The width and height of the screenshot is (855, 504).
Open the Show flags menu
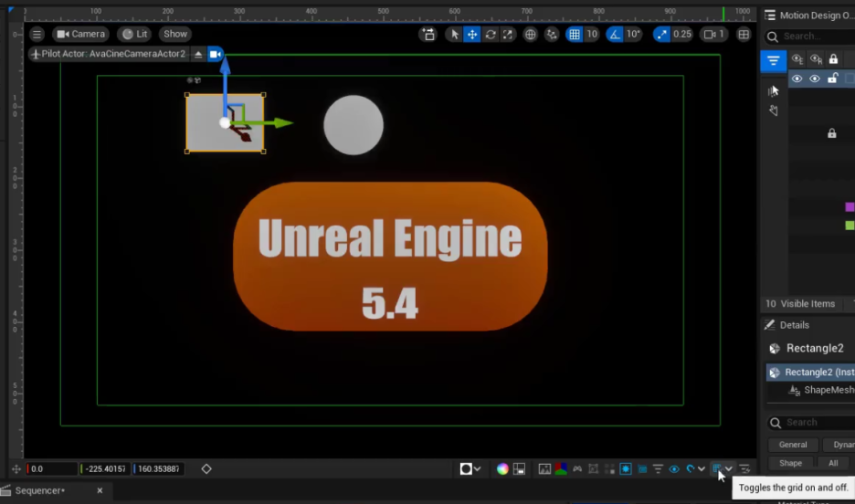[175, 34]
